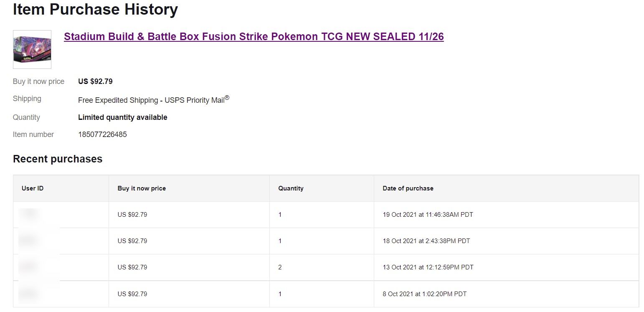Screen dimensions: 644x312
Task: Click the quantity 2 cell in the table
Action: (280, 267)
